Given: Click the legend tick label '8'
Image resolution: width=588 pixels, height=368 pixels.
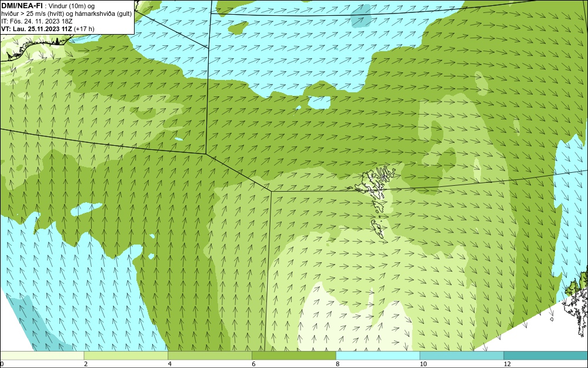Looking at the screenshot, I should click(x=338, y=364).
